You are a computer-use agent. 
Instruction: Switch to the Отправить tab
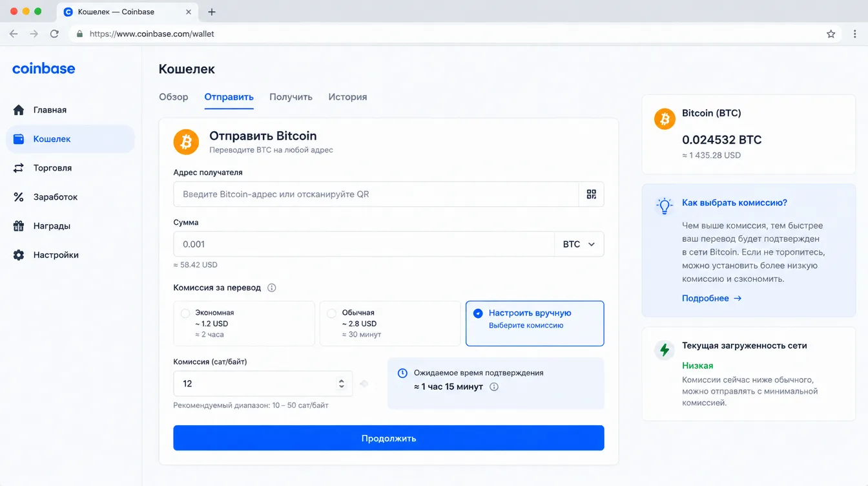tap(229, 97)
